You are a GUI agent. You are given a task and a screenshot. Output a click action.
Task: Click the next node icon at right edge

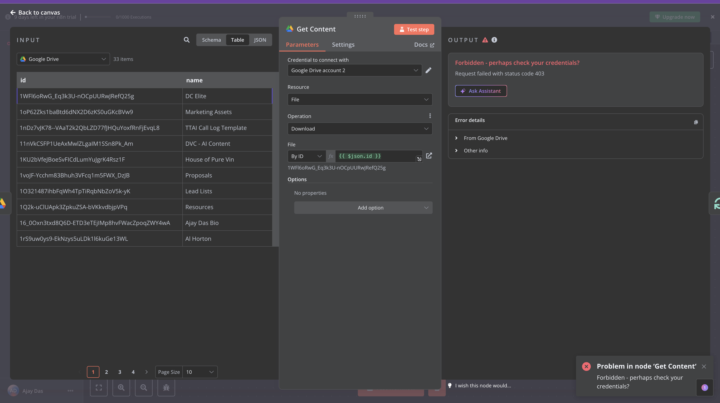click(x=716, y=204)
